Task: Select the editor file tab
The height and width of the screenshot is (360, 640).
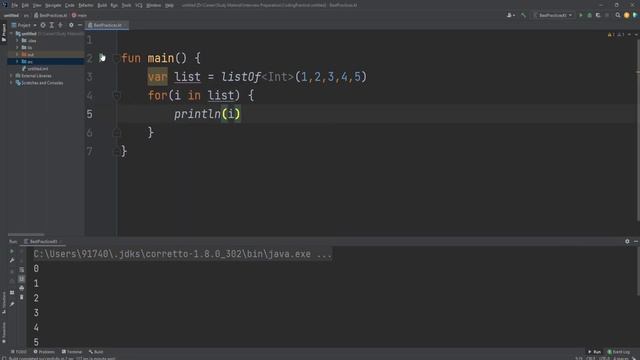Action: [107, 25]
